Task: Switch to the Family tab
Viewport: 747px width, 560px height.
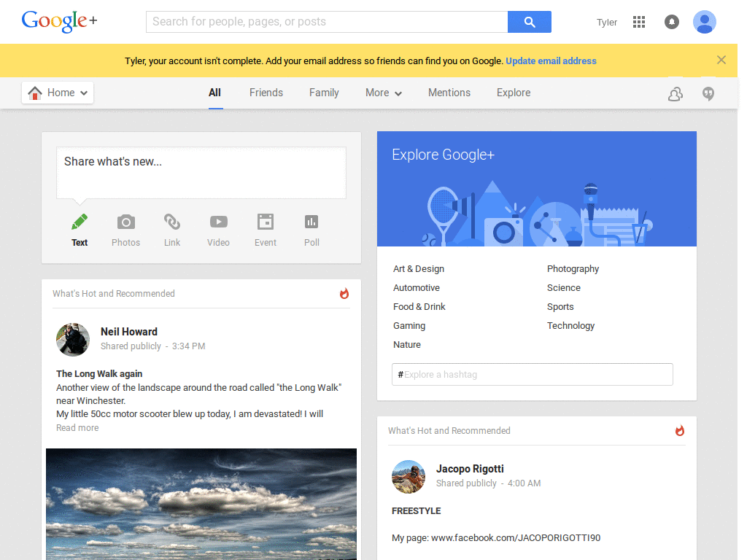Action: click(x=324, y=93)
